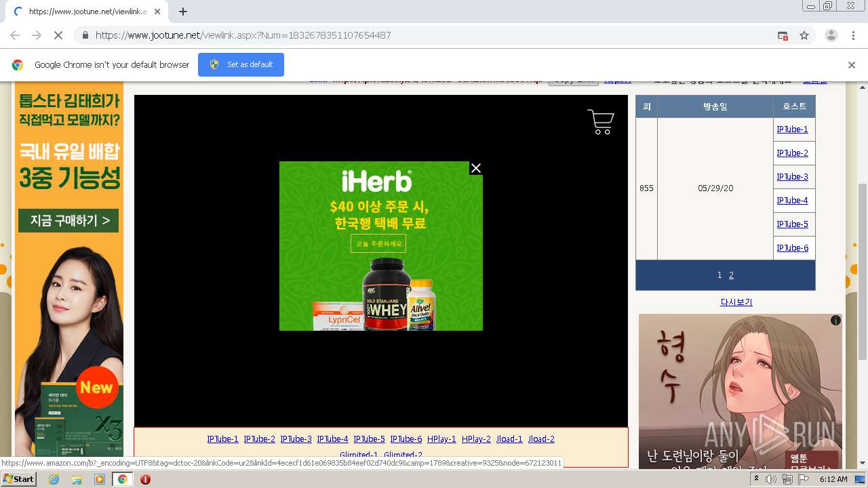Viewport: 868px width, 488px height.
Task: Open IPTube-5 link below the video
Action: (369, 439)
